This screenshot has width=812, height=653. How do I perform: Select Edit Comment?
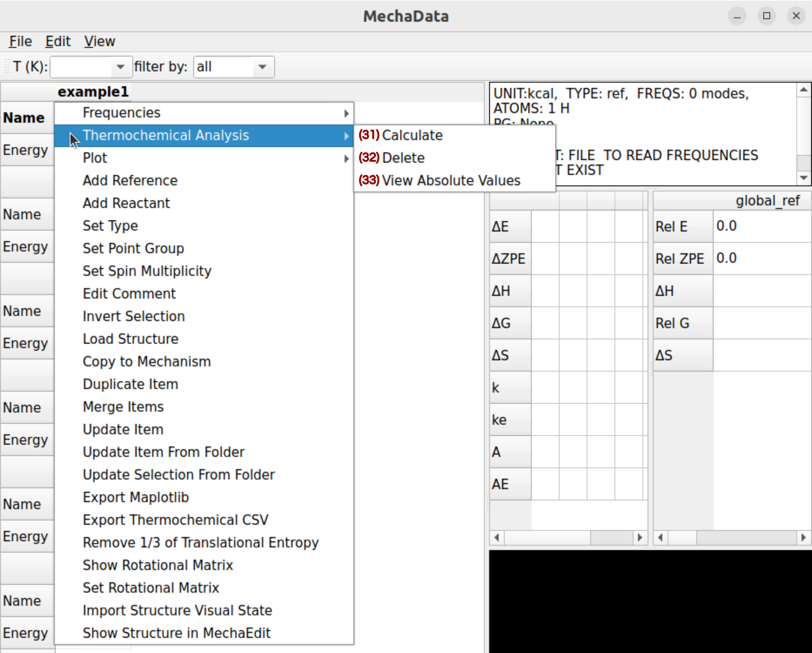[204, 294]
